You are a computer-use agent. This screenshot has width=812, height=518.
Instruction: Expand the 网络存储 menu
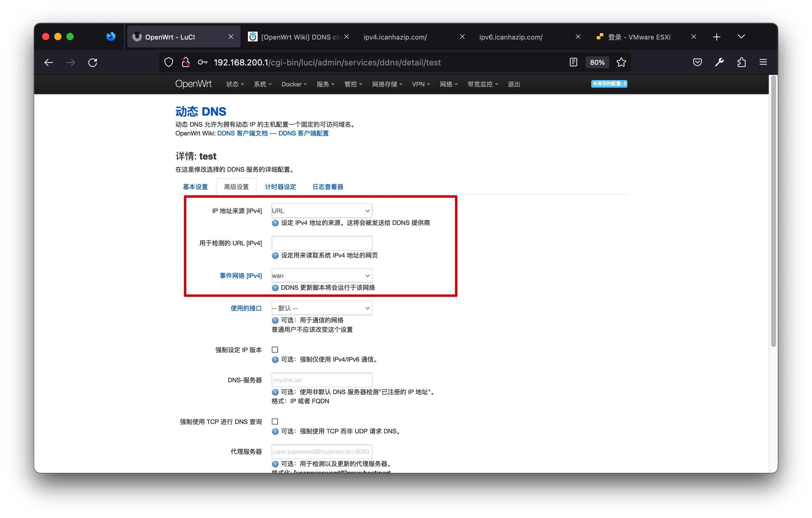pyautogui.click(x=387, y=84)
